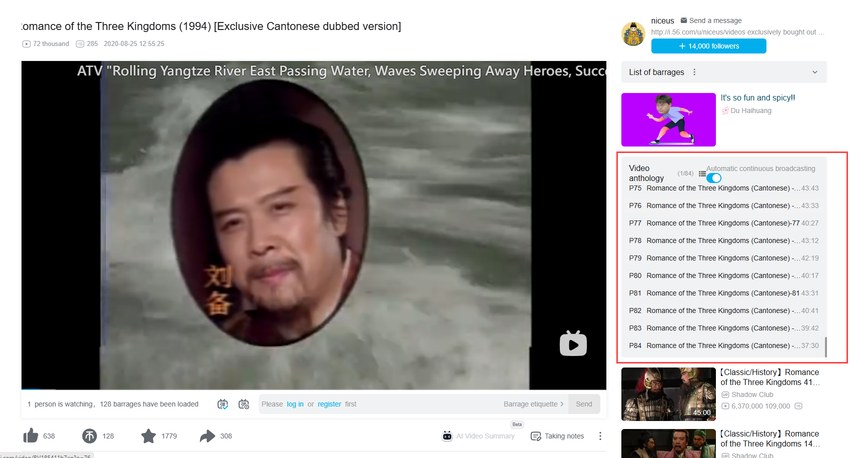Click the share arrow icon

[207, 436]
